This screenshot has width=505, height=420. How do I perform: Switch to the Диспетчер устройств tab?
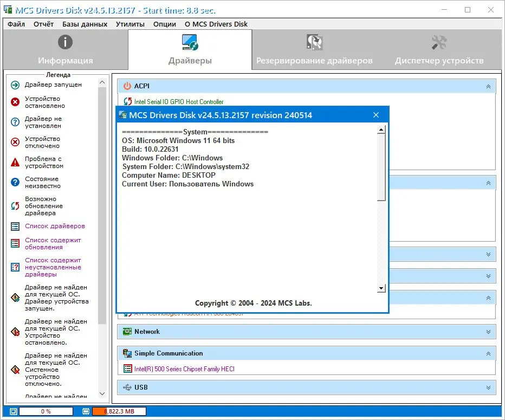point(439,50)
